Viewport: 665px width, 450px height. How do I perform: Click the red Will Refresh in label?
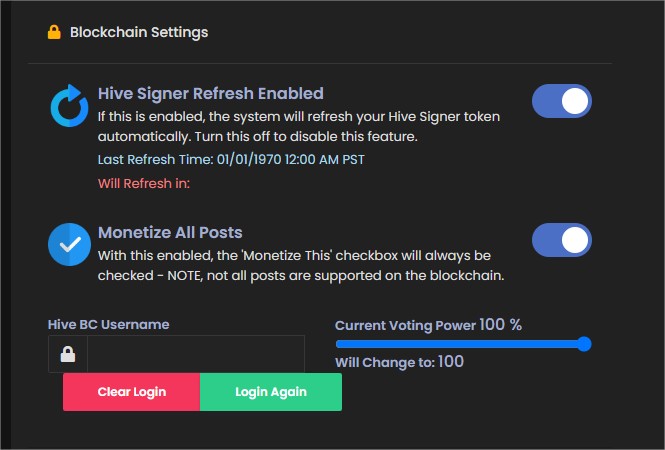click(144, 184)
